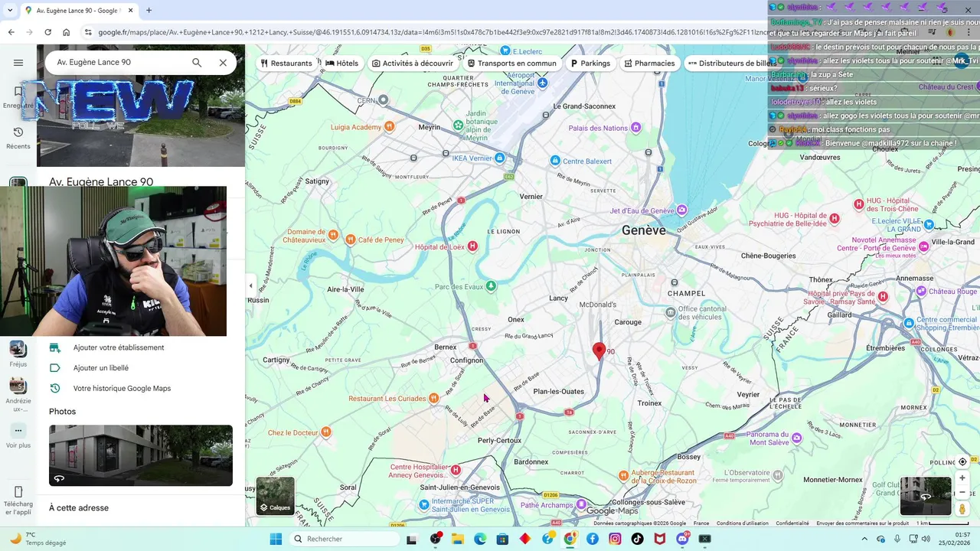This screenshot has height=551, width=980.
Task: Open Votre historique Google Maps
Action: [122, 389]
